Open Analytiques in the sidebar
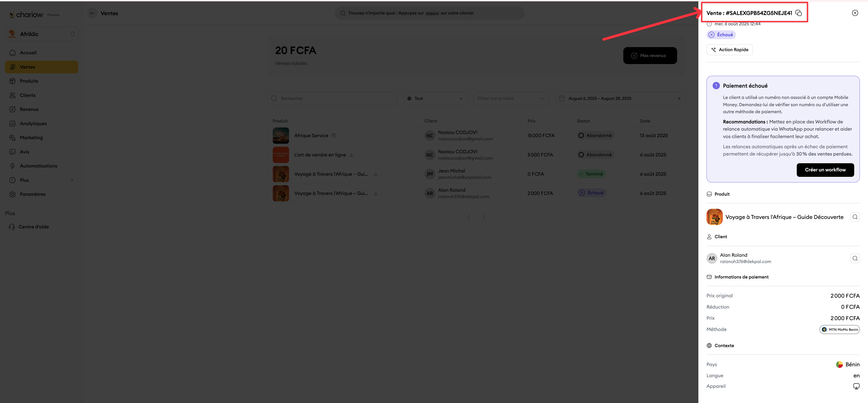This screenshot has width=868, height=403. [x=41, y=123]
